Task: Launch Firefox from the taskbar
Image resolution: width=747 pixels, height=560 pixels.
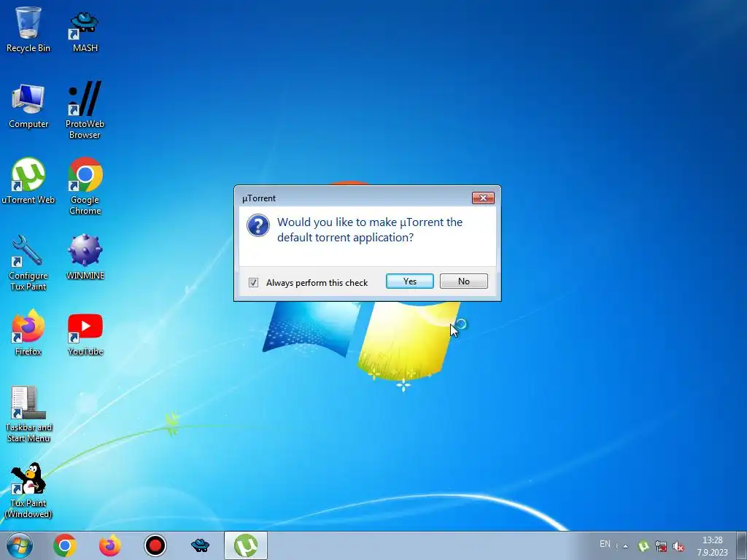Action: tap(109, 545)
